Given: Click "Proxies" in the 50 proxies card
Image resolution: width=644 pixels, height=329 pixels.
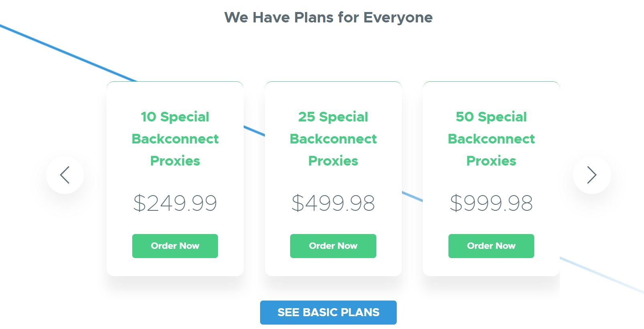Looking at the screenshot, I should coord(491,161).
